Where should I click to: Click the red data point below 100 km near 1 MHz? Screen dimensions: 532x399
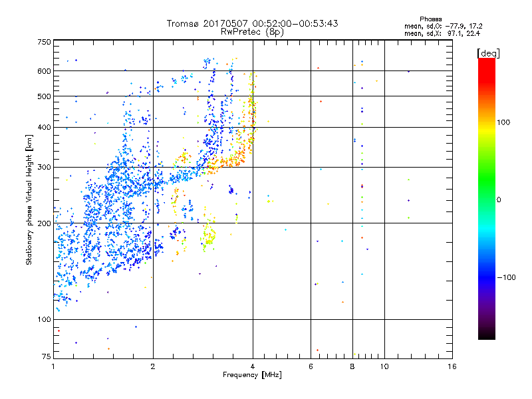(x=59, y=331)
